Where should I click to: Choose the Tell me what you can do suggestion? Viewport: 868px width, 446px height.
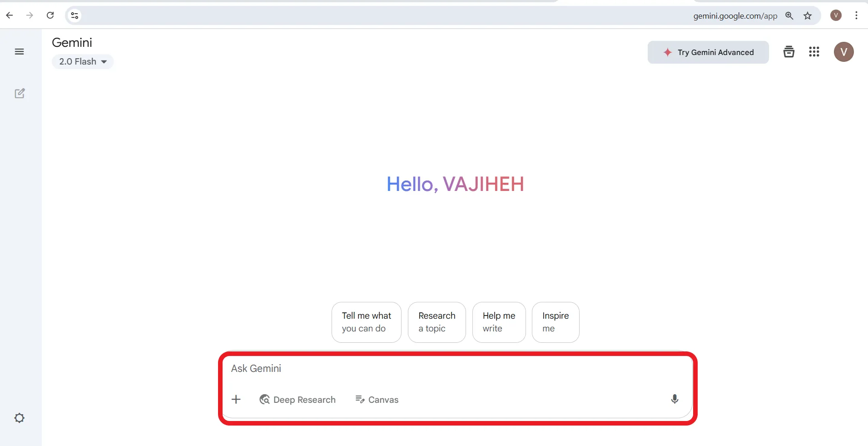(367, 322)
